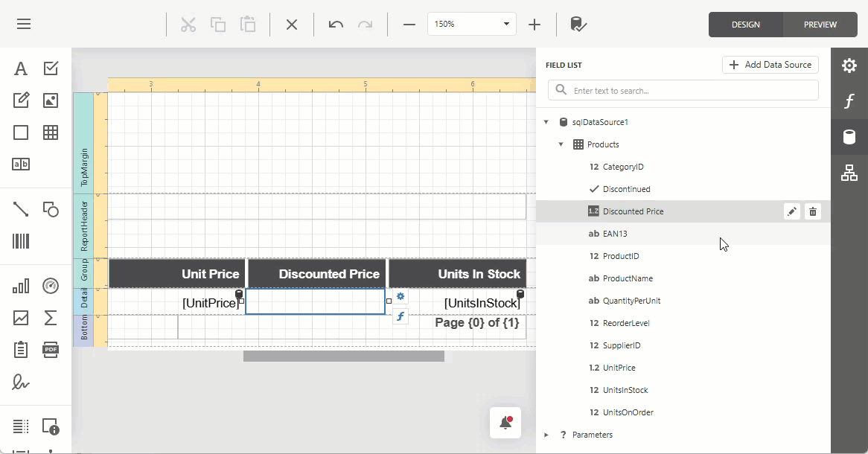This screenshot has height=454, width=868.
Task: Select the Table of Contents tool
Action: coord(21,426)
